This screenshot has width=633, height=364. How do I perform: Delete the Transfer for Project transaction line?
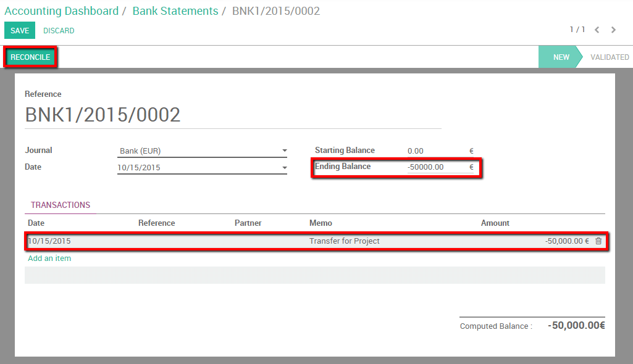[x=598, y=241]
